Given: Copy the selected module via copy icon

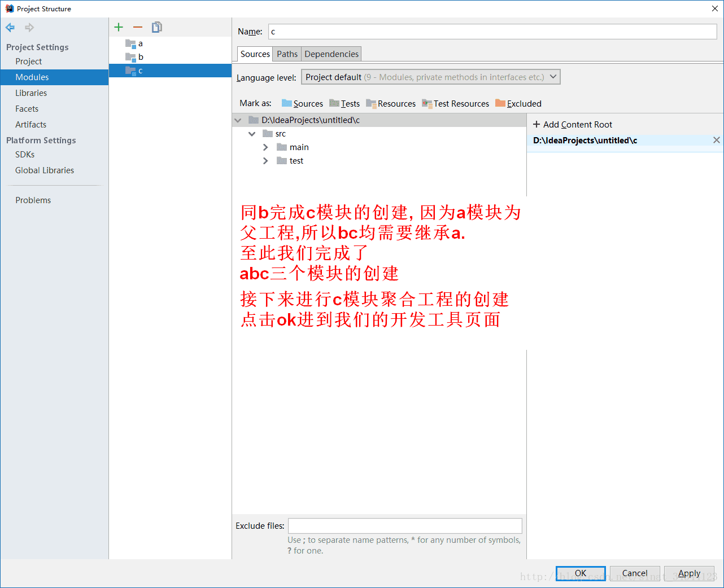Looking at the screenshot, I should (x=156, y=27).
